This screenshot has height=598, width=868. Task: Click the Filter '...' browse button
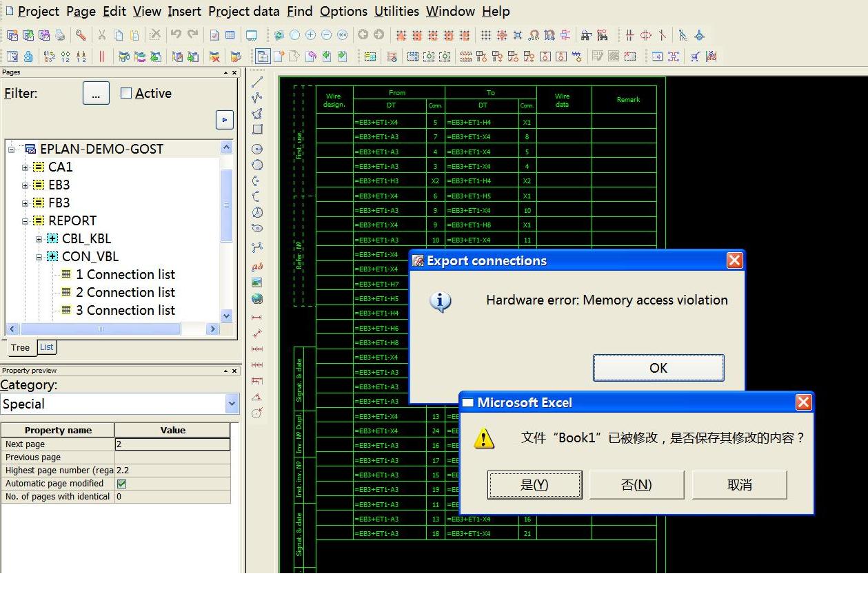click(96, 93)
